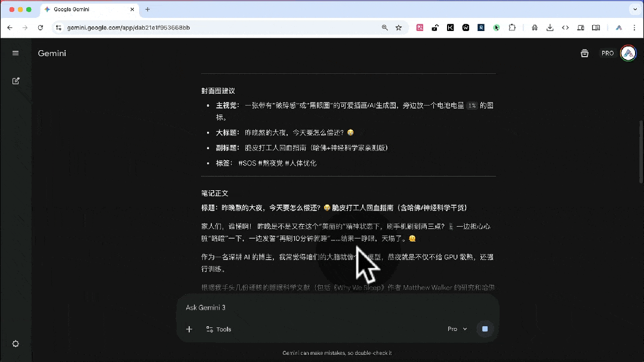Screen dimensions: 644x362
Task: Open Gemini settings gear in sidebar
Action: point(16,344)
